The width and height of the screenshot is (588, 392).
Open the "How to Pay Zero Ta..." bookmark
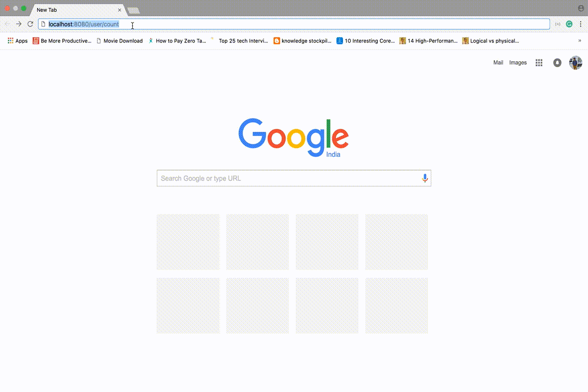177,41
